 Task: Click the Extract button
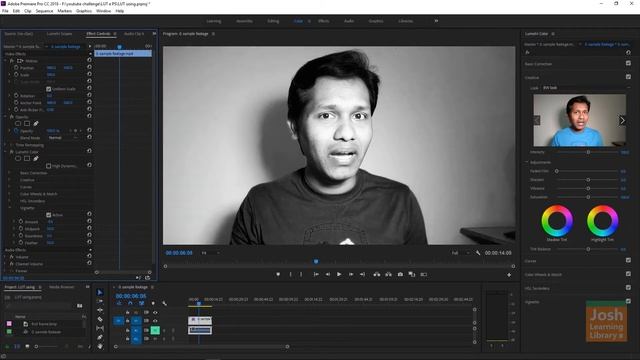pos(389,274)
